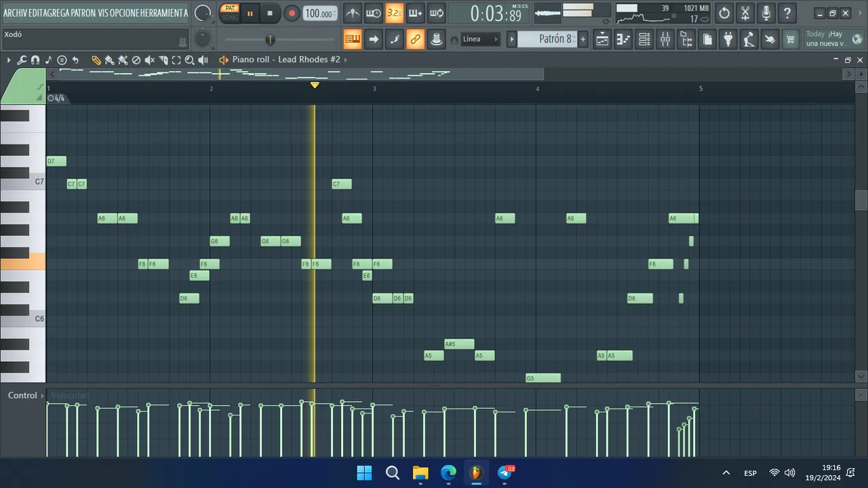Open the PATRON menu
The width and height of the screenshot is (868, 488).
click(83, 13)
